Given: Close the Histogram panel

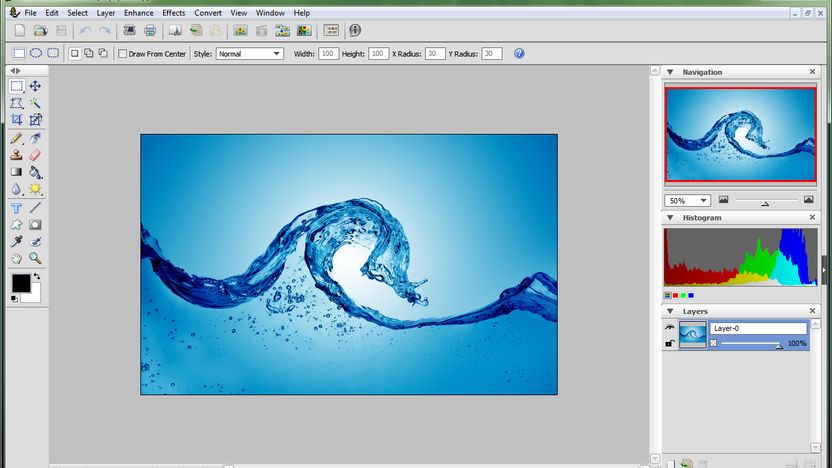Looking at the screenshot, I should [812, 218].
